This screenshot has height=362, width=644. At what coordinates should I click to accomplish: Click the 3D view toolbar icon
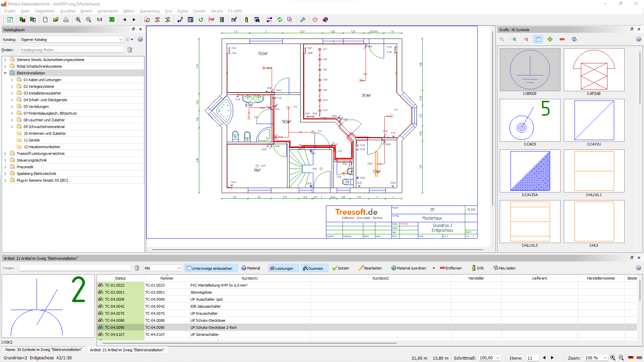tap(112, 20)
